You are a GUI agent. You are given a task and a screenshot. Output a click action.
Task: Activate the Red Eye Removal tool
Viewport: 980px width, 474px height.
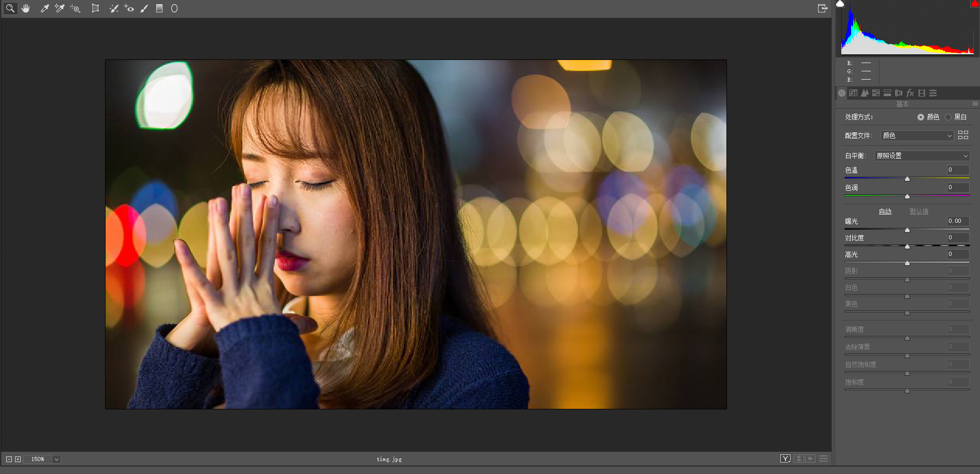coord(129,8)
